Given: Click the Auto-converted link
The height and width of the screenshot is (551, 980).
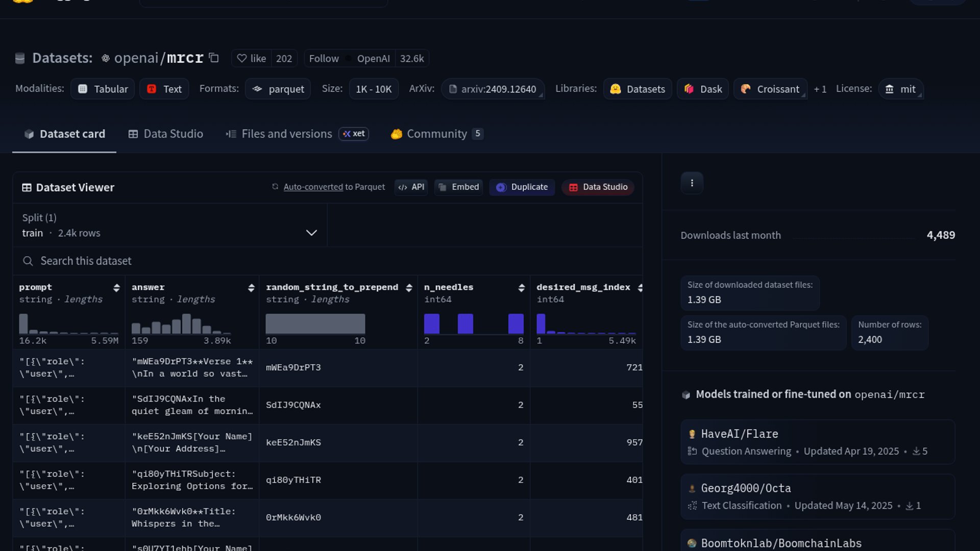Looking at the screenshot, I should point(313,187).
